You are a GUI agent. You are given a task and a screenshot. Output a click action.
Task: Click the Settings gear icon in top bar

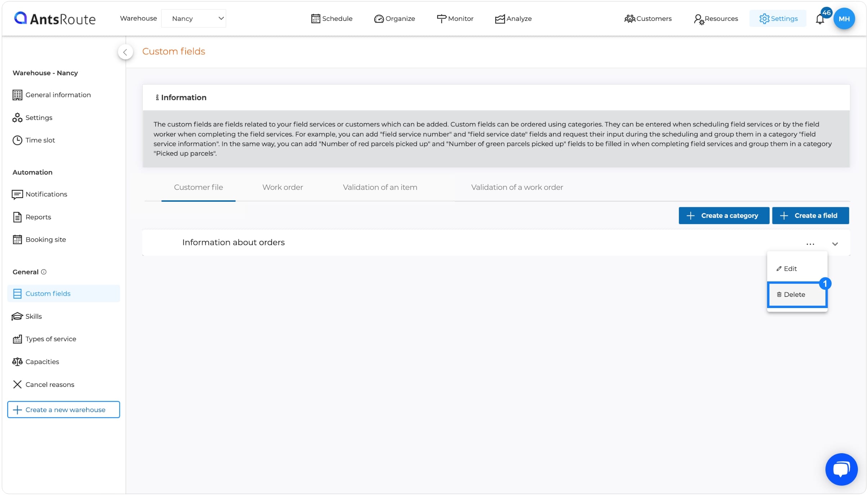764,19
